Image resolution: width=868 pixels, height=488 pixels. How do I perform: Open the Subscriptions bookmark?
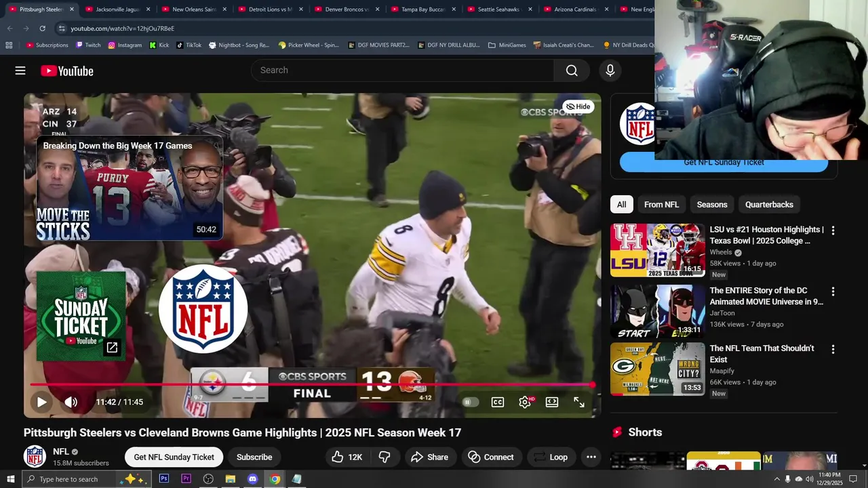pyautogui.click(x=47, y=45)
